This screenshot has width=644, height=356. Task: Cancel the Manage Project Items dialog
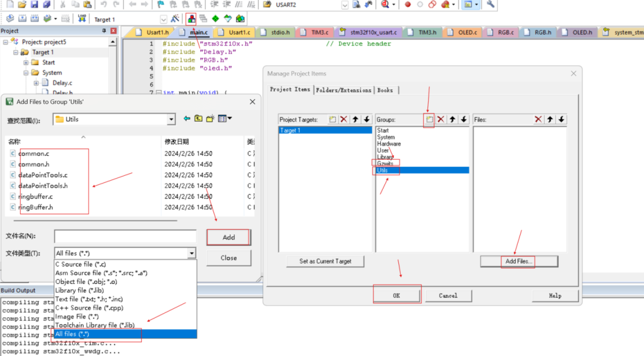[448, 296]
